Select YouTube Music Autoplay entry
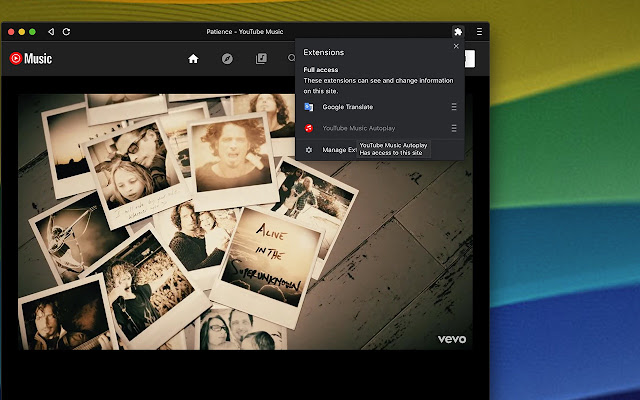The image size is (640, 400). pyautogui.click(x=360, y=128)
